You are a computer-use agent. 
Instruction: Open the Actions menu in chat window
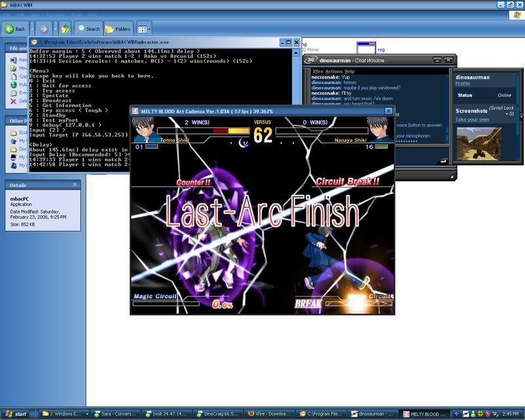click(x=334, y=72)
